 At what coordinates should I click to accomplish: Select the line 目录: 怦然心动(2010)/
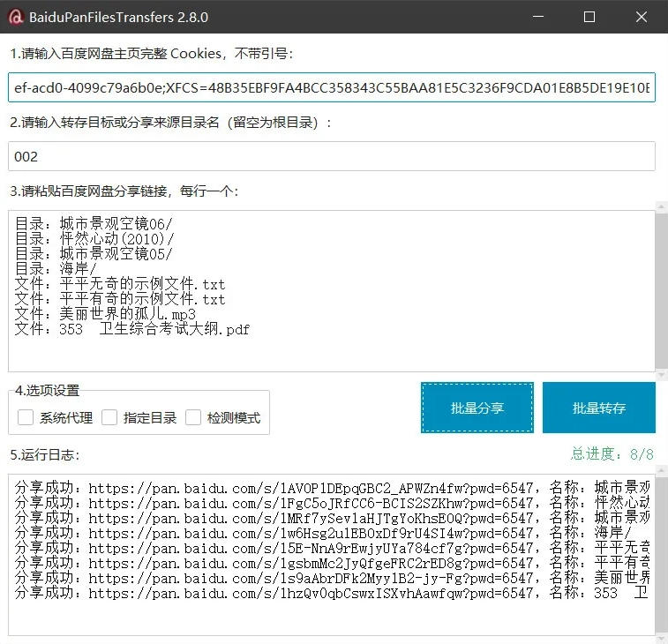tap(94, 238)
